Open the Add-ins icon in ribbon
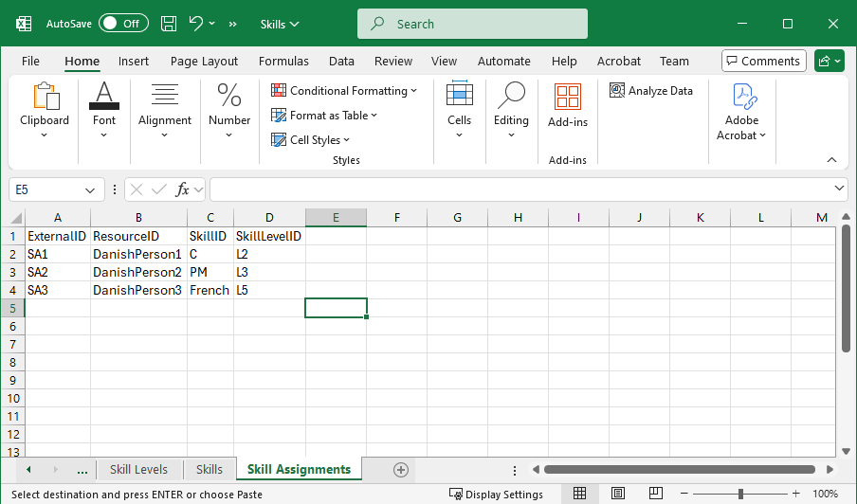Image resolution: width=857 pixels, height=504 pixels. [x=568, y=97]
